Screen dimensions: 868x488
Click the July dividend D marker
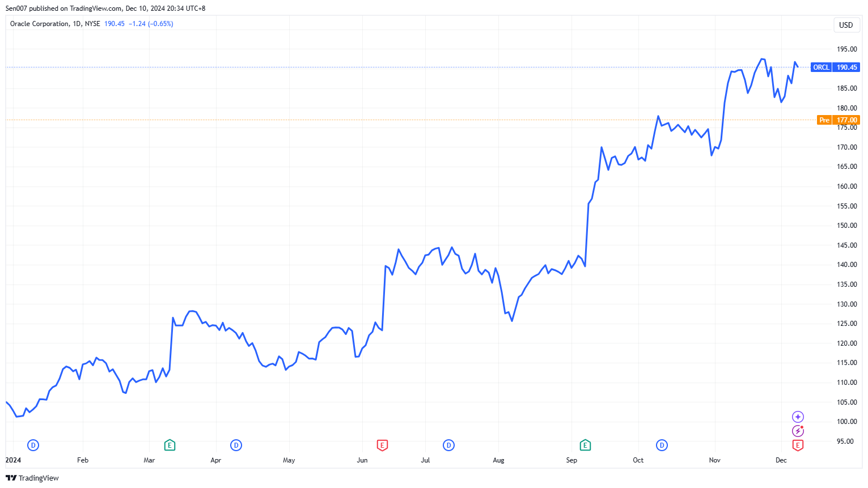tap(449, 445)
